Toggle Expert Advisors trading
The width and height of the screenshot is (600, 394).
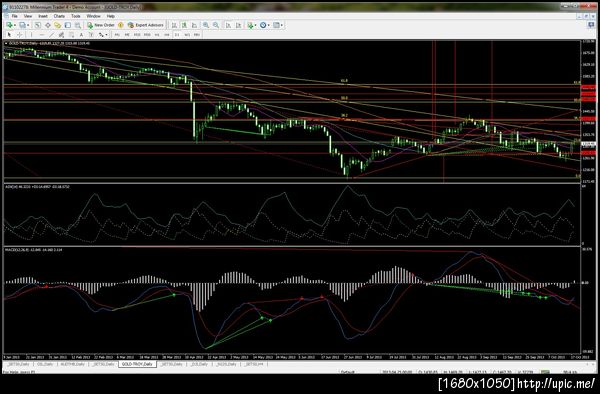tap(146, 25)
